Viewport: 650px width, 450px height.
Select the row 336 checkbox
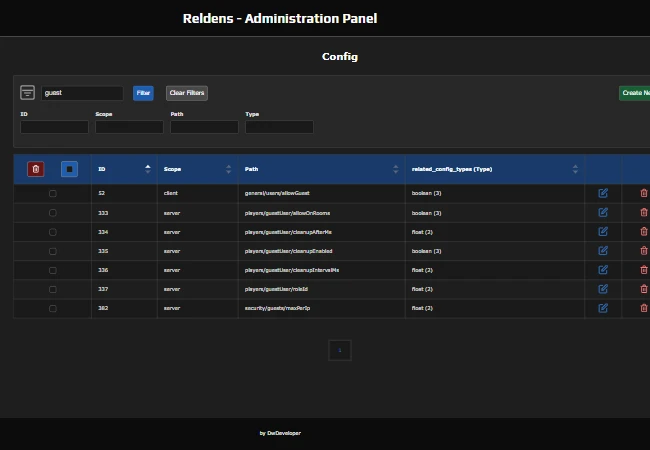coord(53,270)
